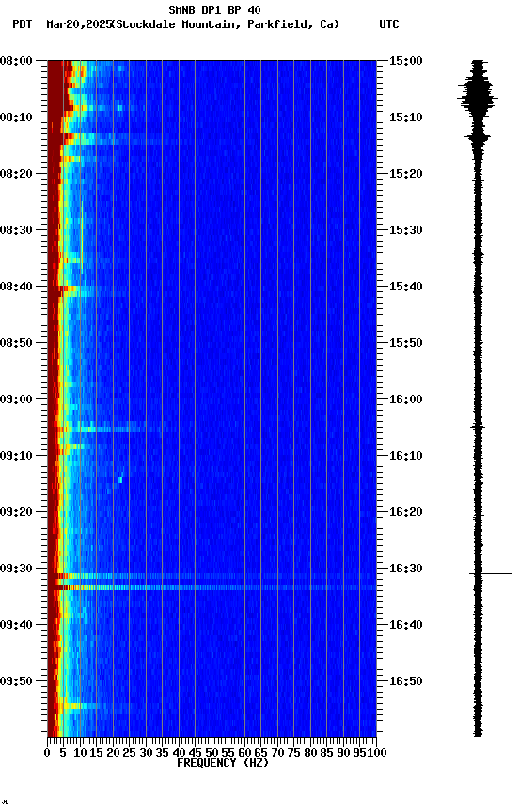The height and width of the screenshot is (812, 519).
Task: Click the 0 Hz frequency tick label
Action: [47, 753]
